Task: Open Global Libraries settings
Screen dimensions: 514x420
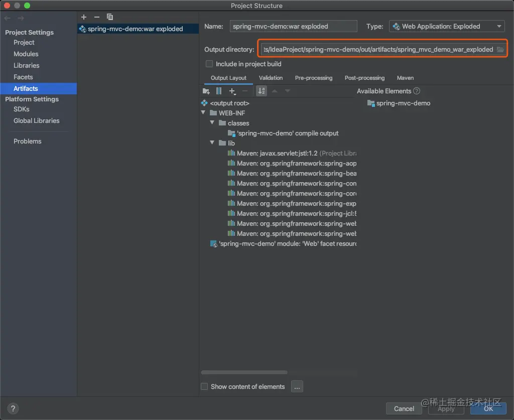Action: [x=36, y=120]
